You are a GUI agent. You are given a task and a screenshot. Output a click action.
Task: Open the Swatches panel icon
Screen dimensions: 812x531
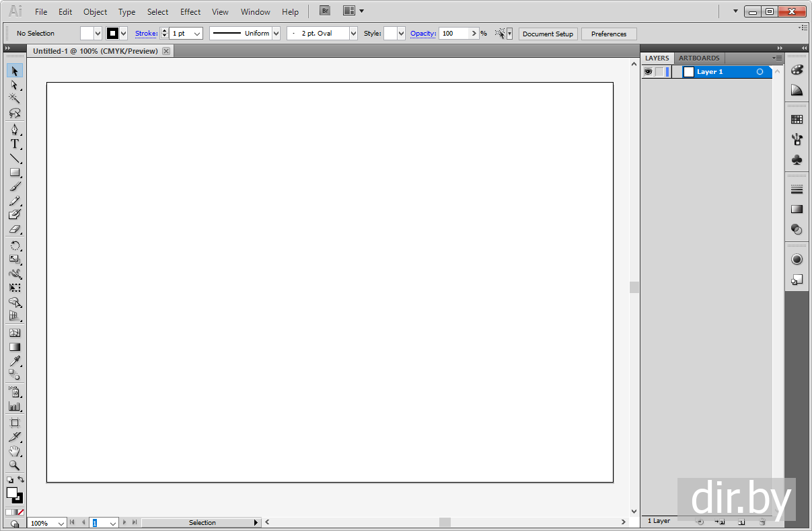pos(797,120)
